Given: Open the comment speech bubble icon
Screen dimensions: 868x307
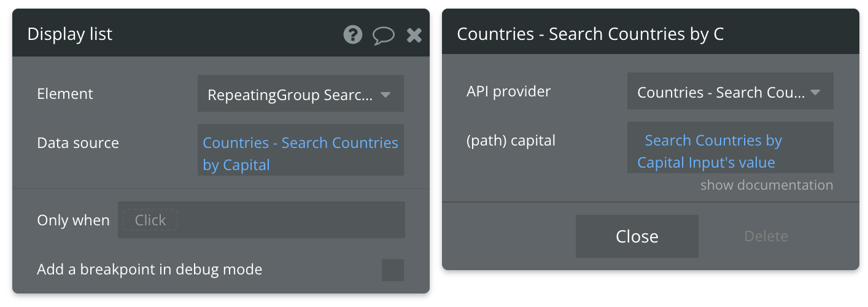Looking at the screenshot, I should point(384,35).
